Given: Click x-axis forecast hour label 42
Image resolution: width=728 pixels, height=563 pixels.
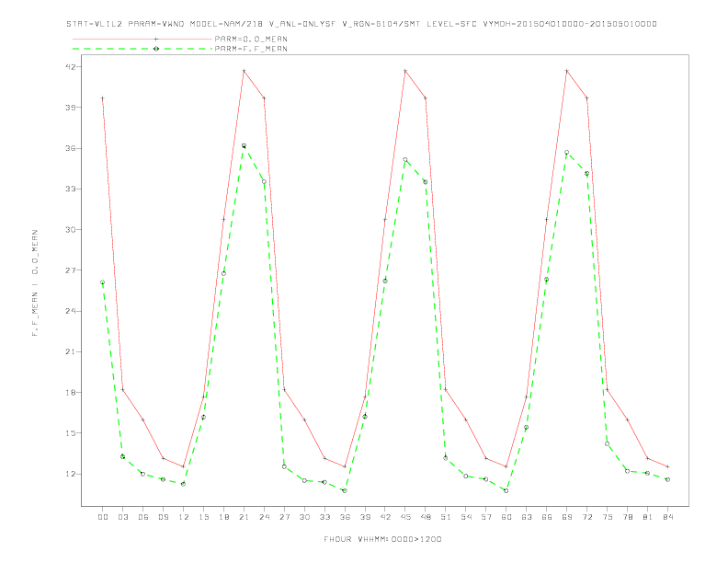Looking at the screenshot, I should click(385, 517).
